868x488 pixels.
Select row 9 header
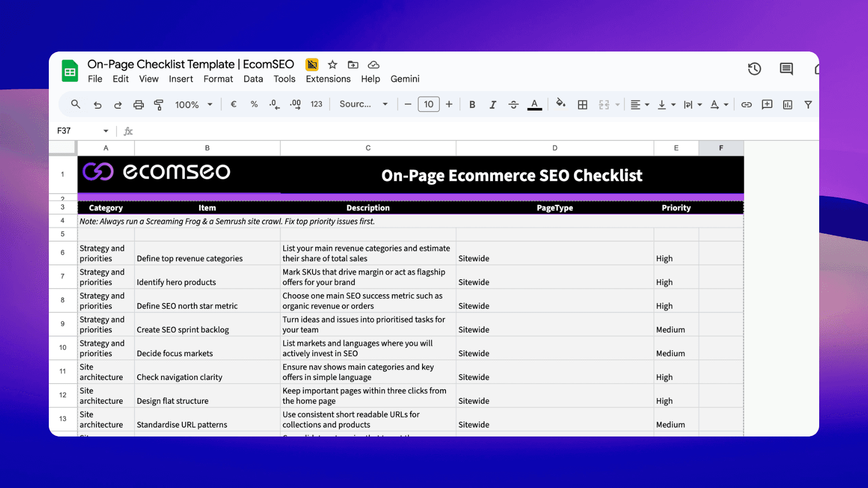pos(63,324)
